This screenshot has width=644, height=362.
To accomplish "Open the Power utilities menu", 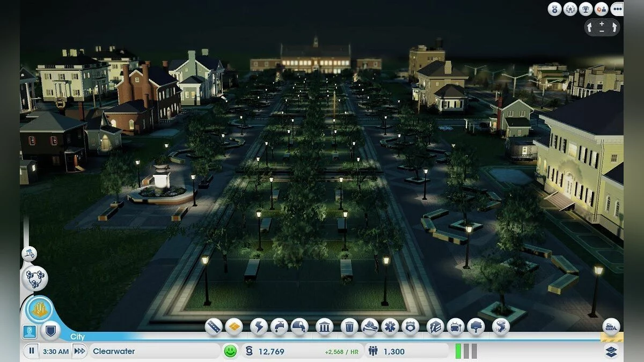I will pyautogui.click(x=259, y=327).
